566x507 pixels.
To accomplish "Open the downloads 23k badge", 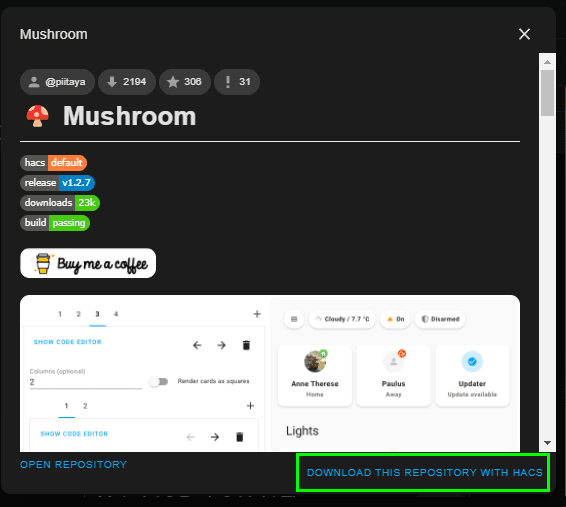I will [x=60, y=203].
